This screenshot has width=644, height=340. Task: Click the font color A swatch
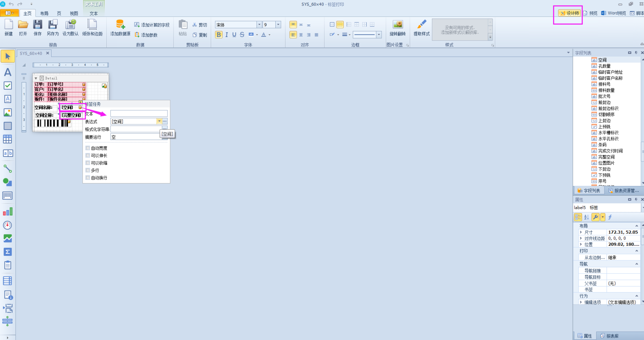tap(264, 35)
